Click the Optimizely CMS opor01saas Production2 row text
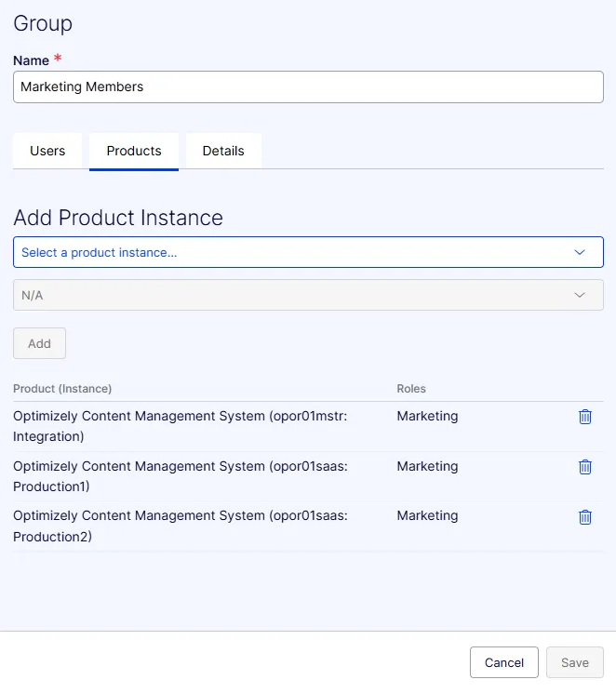 point(181,526)
